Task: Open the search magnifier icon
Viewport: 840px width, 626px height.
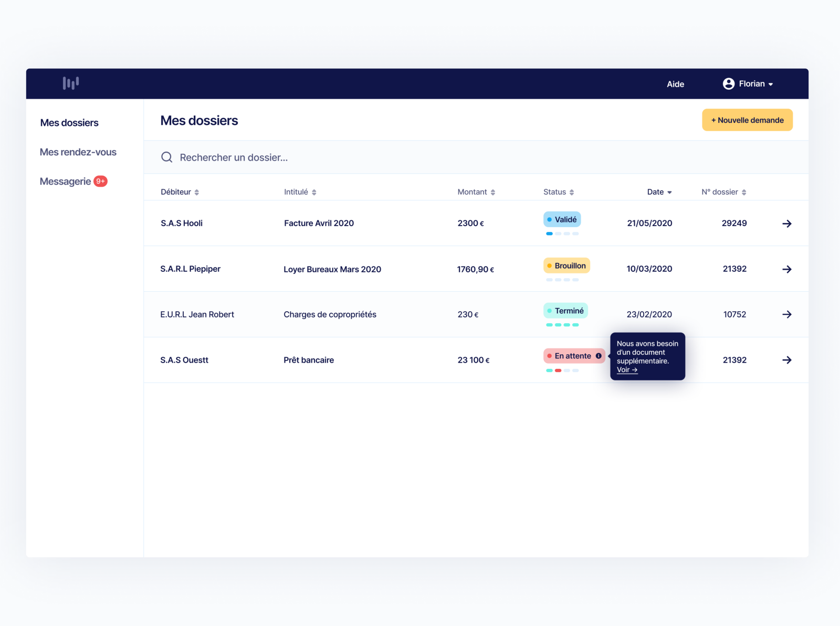Action: [x=166, y=157]
